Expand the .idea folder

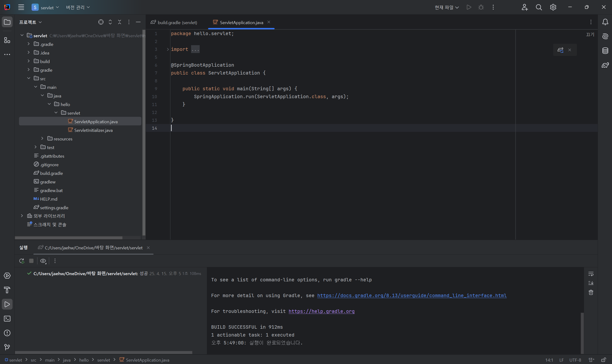[x=28, y=53]
